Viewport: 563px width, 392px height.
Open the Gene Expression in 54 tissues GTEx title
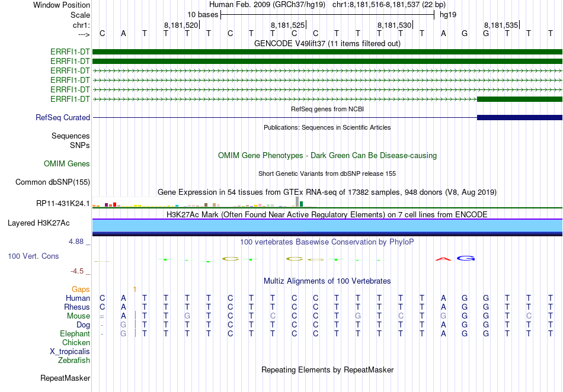[327, 192]
